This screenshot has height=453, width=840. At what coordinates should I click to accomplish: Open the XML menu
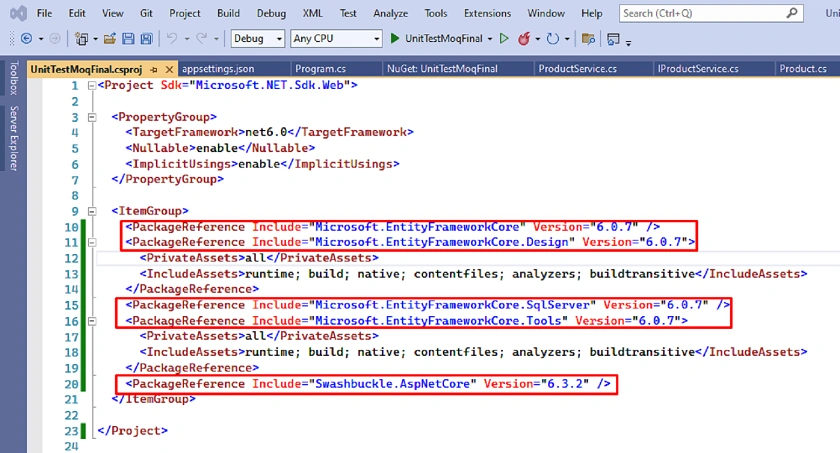[313, 13]
